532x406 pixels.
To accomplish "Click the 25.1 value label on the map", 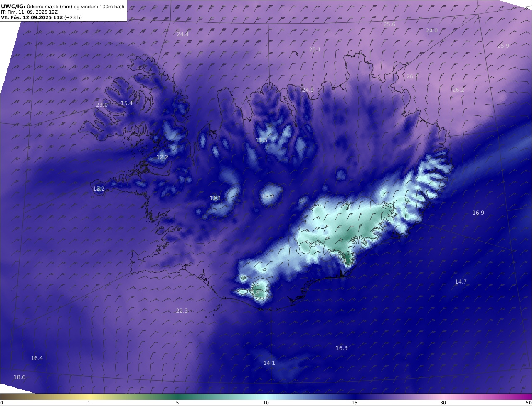I will pyautogui.click(x=315, y=50).
